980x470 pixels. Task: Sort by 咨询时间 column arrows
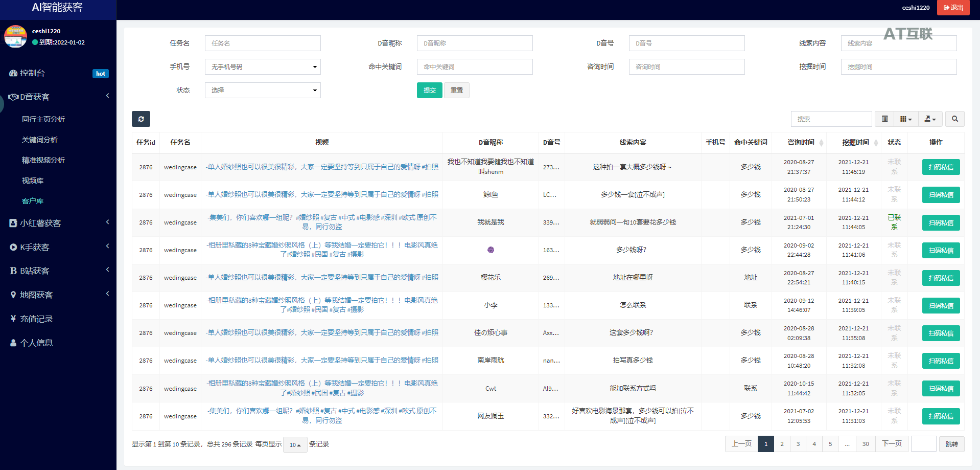click(x=821, y=143)
